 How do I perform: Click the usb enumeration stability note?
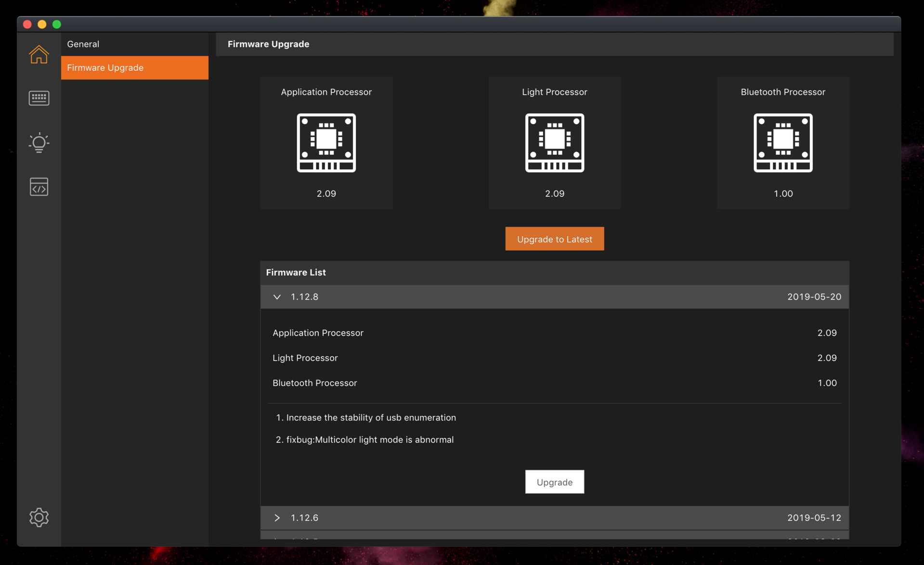(366, 418)
